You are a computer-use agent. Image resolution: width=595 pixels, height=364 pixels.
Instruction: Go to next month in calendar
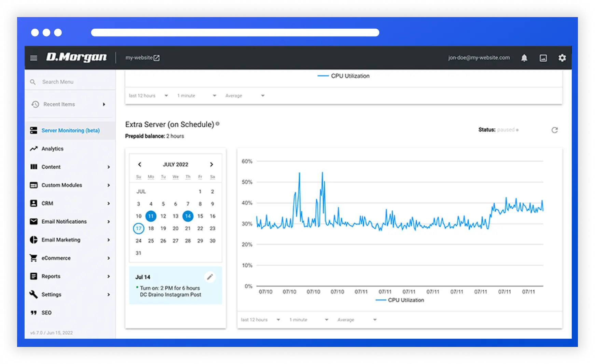pos(211,165)
